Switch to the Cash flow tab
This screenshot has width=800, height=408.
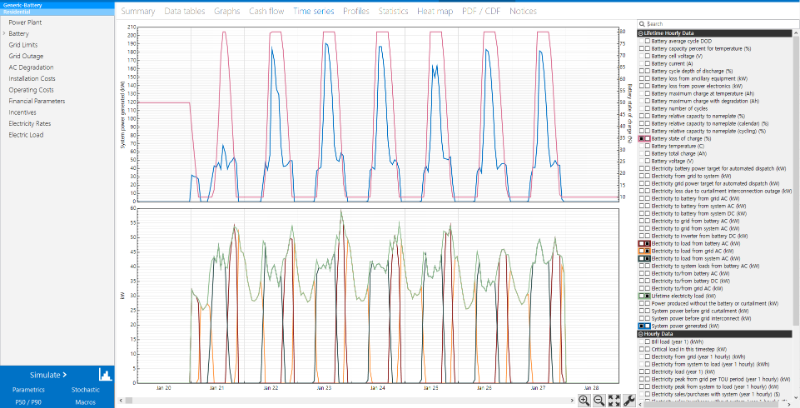click(265, 10)
